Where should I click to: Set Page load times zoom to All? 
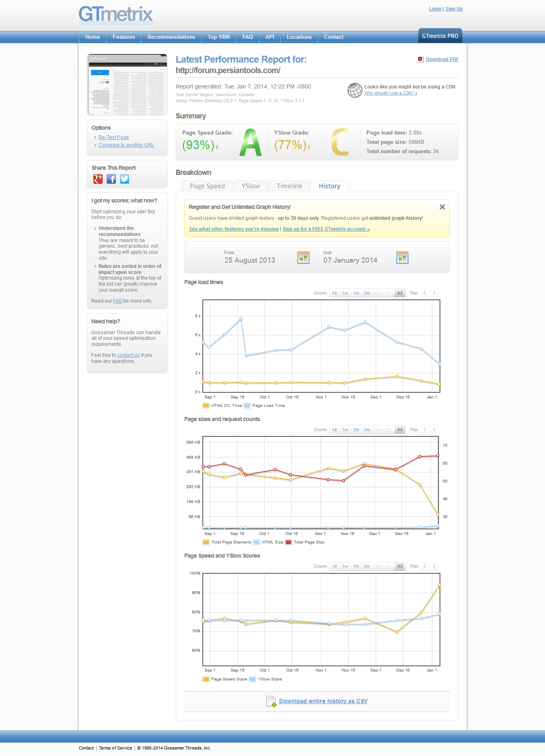pos(400,293)
